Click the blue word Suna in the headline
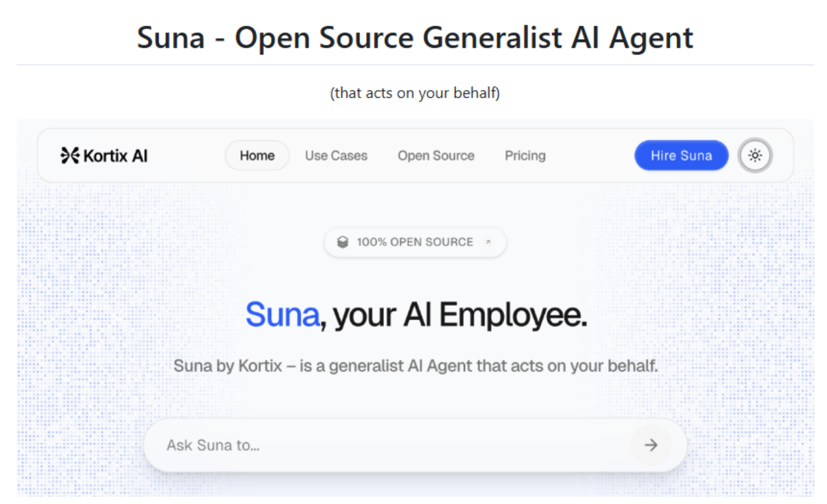Viewport: 827px width, 504px height. (282, 314)
